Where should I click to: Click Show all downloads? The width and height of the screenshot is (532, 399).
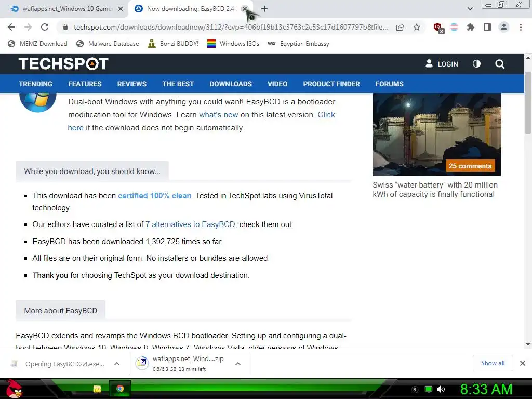click(x=493, y=363)
